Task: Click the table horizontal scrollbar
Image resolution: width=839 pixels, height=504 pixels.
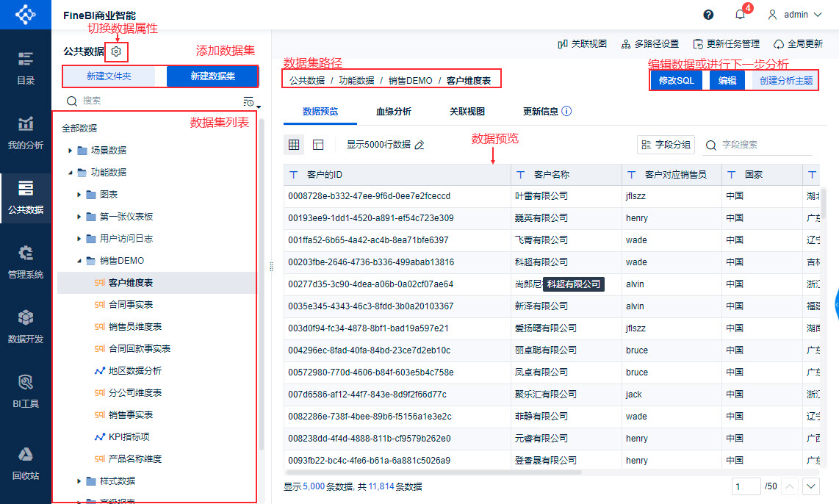Action: (433, 472)
